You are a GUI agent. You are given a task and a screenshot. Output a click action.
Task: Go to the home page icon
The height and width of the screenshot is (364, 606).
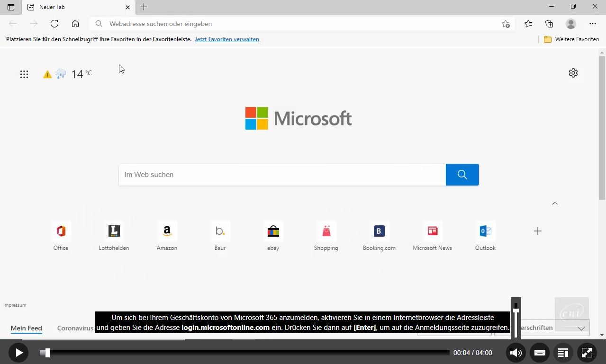tap(75, 24)
